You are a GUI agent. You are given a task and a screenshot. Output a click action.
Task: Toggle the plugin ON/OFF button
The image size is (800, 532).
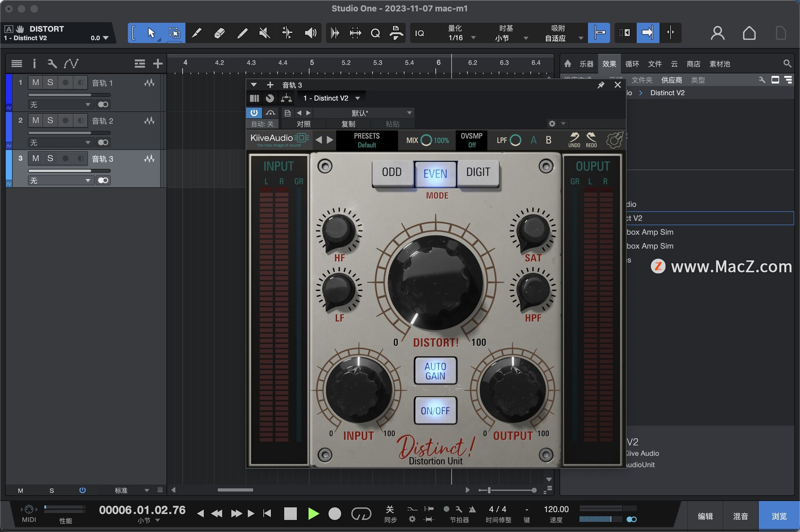pos(435,411)
